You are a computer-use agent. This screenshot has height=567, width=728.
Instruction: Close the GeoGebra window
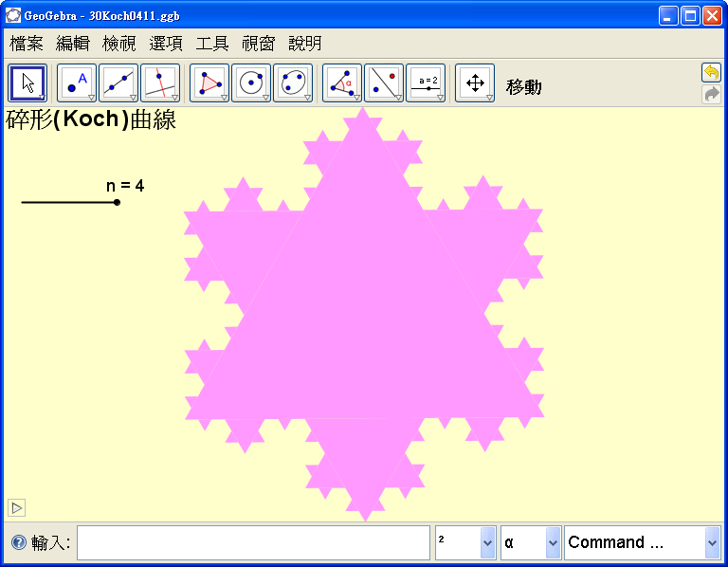pyautogui.click(x=712, y=16)
